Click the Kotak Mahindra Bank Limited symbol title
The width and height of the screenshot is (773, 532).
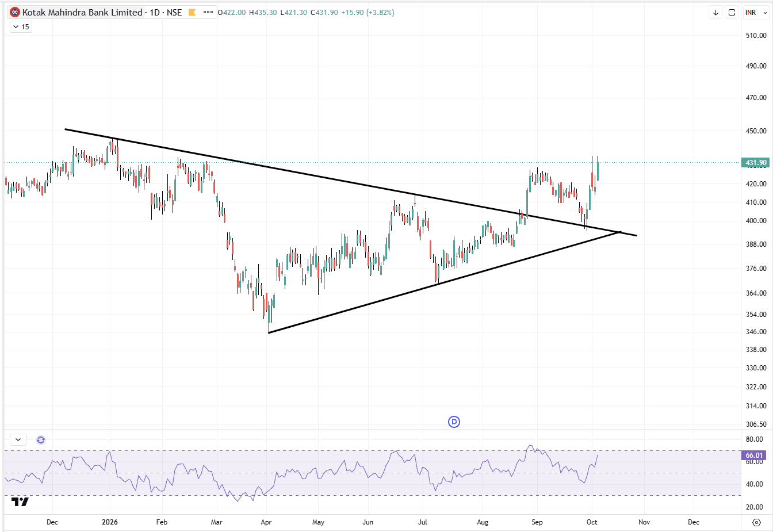click(82, 12)
